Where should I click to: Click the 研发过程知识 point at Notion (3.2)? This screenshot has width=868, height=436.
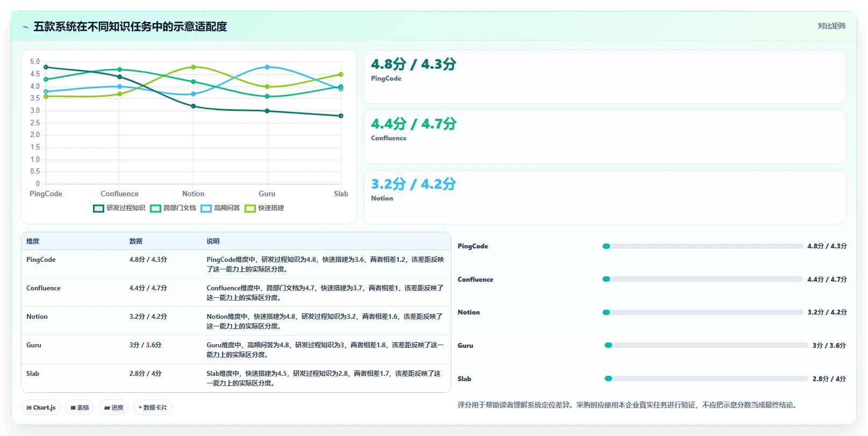193,106
